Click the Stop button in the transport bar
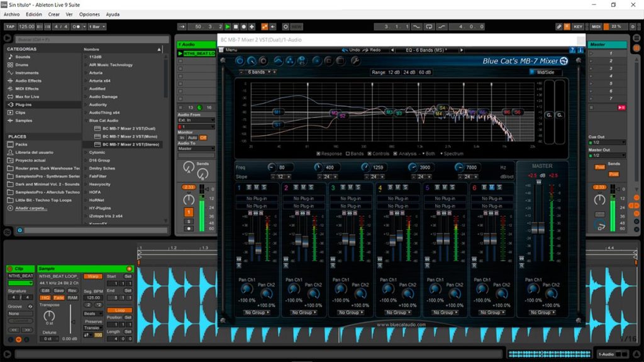 coord(236,27)
